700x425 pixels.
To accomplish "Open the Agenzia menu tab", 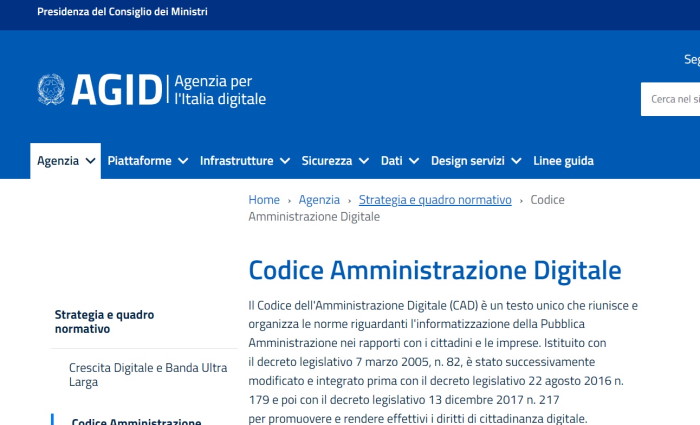I will (x=66, y=161).
